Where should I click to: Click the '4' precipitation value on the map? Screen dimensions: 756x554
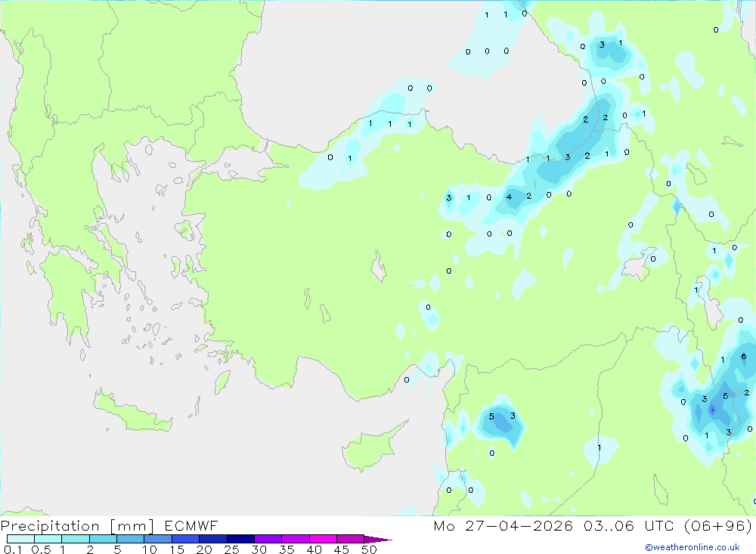click(509, 197)
